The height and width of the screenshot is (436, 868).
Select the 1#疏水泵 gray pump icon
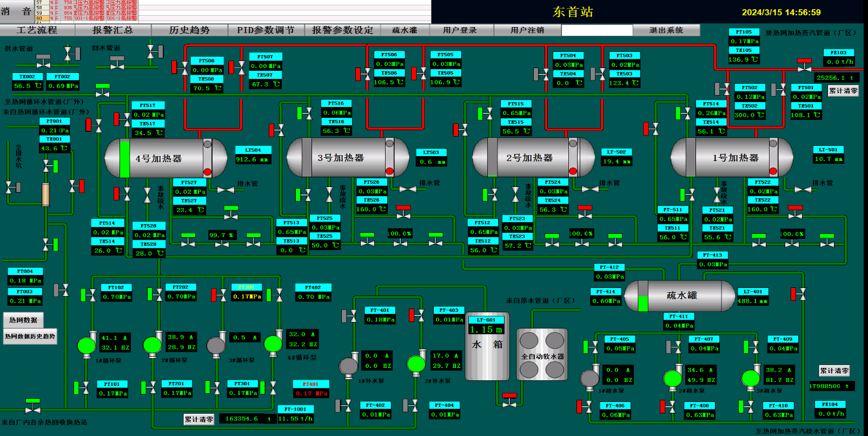click(x=589, y=377)
